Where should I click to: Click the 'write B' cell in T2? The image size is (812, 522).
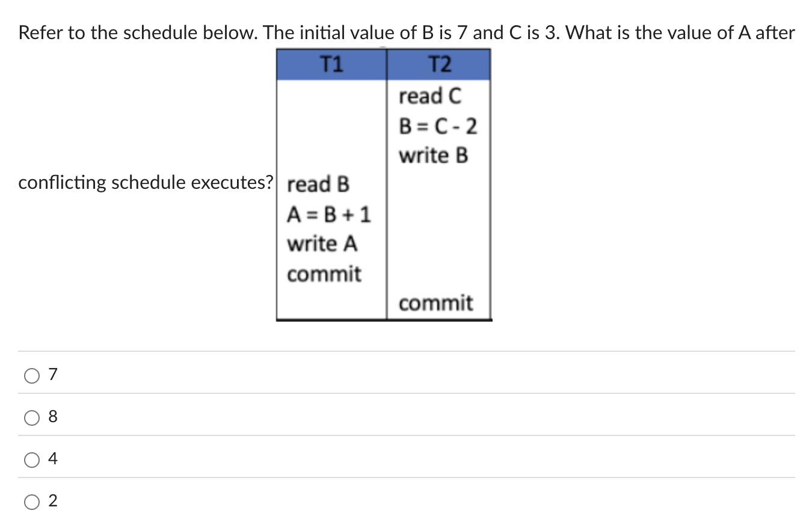click(x=433, y=155)
